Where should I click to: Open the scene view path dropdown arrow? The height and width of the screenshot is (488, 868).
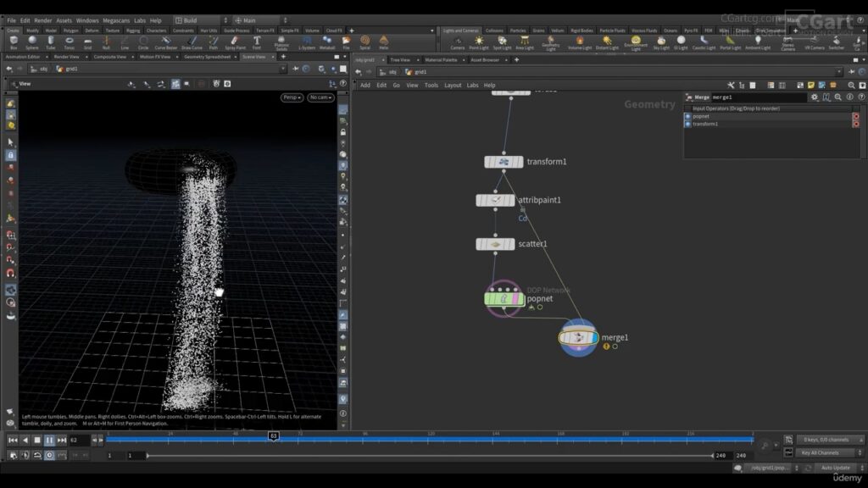point(283,69)
